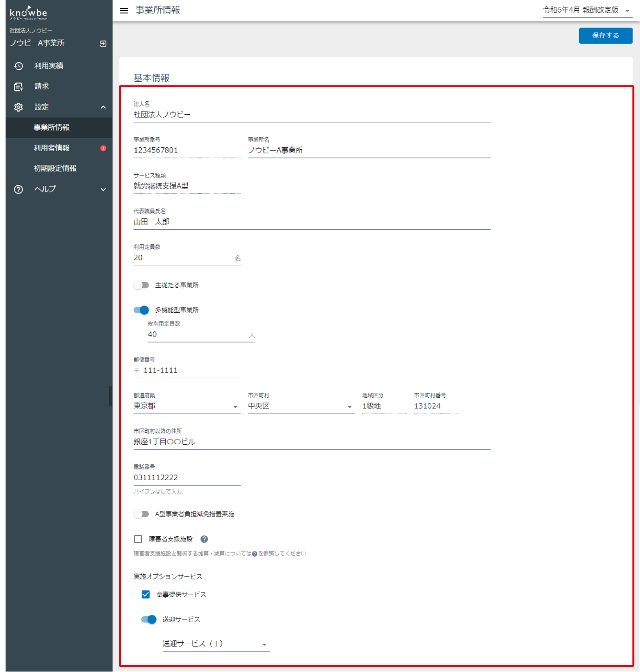Uncheck the 食事提供サービス checkbox

point(146,594)
